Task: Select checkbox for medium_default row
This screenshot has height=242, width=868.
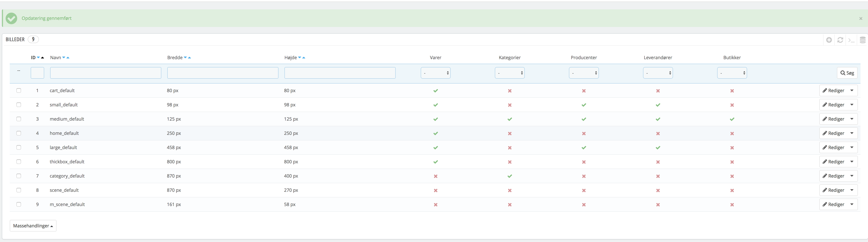Action: (19, 119)
